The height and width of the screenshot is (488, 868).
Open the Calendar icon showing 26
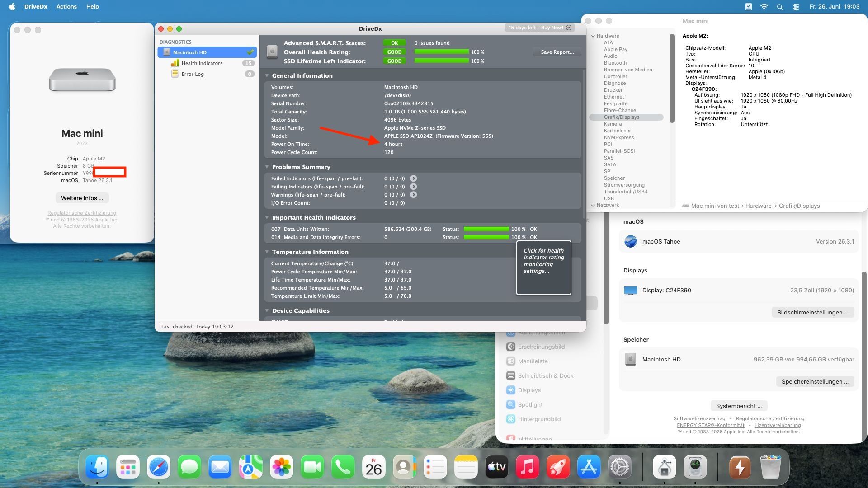coord(374,467)
